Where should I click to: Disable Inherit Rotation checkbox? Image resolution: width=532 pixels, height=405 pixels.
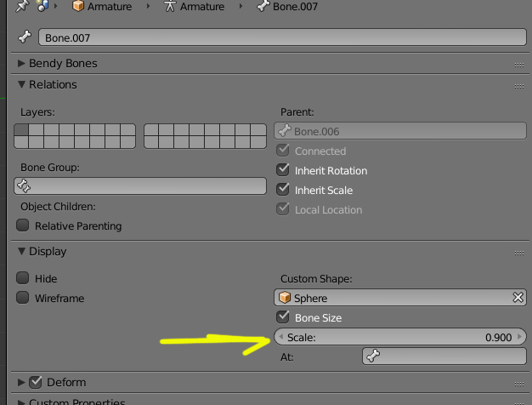point(283,170)
